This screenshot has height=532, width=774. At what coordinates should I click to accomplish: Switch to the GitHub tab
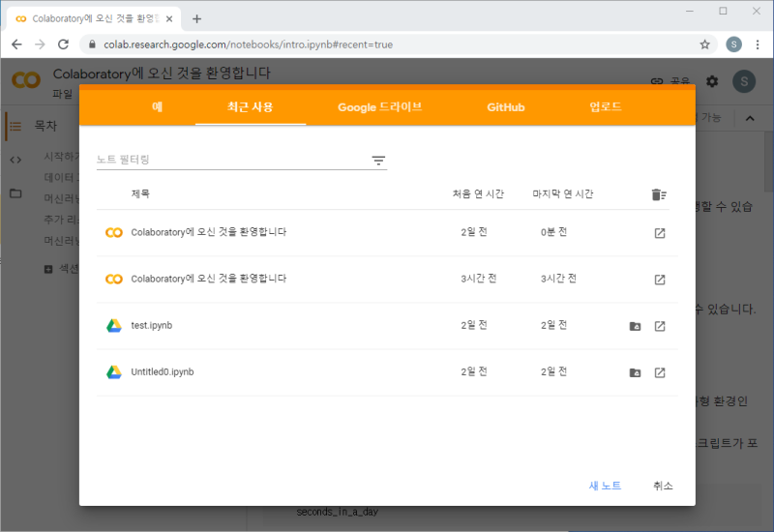(x=505, y=107)
